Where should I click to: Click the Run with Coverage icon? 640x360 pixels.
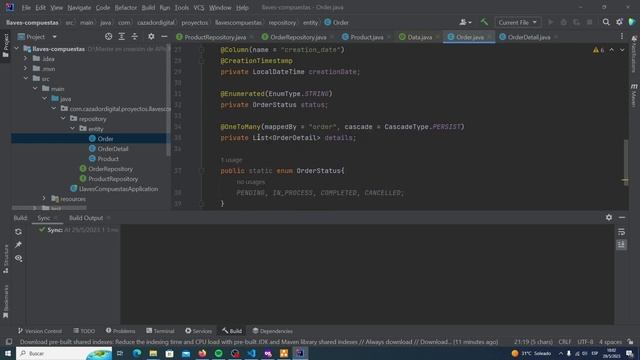coord(576,22)
